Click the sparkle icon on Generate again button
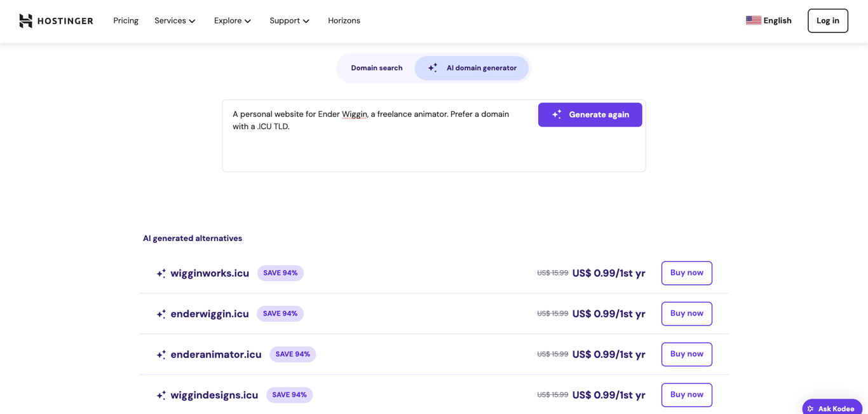The height and width of the screenshot is (414, 868). point(556,114)
